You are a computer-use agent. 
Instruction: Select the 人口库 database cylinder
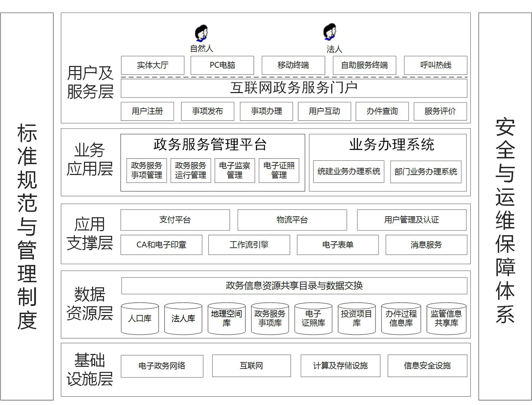pyautogui.click(x=140, y=319)
